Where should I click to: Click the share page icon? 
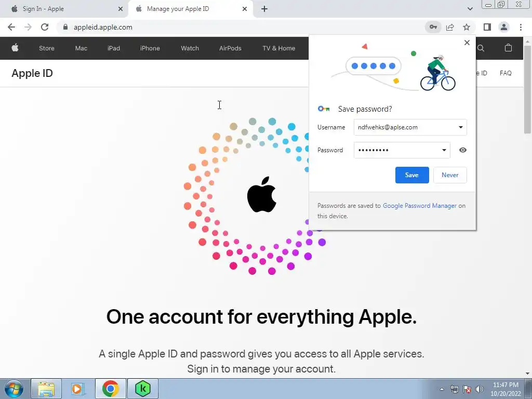tap(450, 27)
